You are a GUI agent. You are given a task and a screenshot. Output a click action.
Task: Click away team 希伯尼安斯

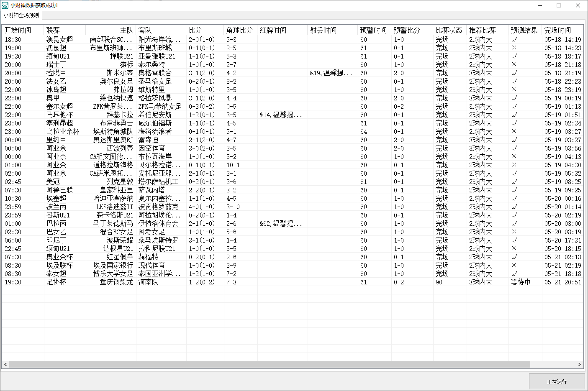click(x=155, y=115)
